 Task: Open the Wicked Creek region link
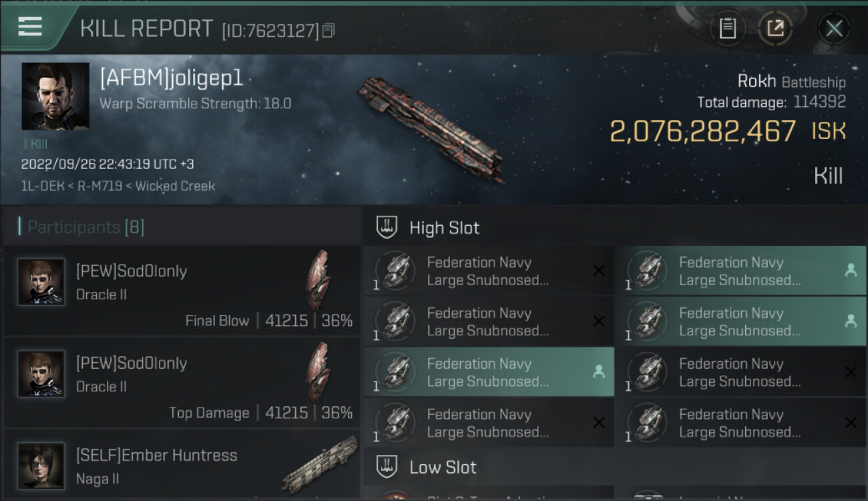175,186
